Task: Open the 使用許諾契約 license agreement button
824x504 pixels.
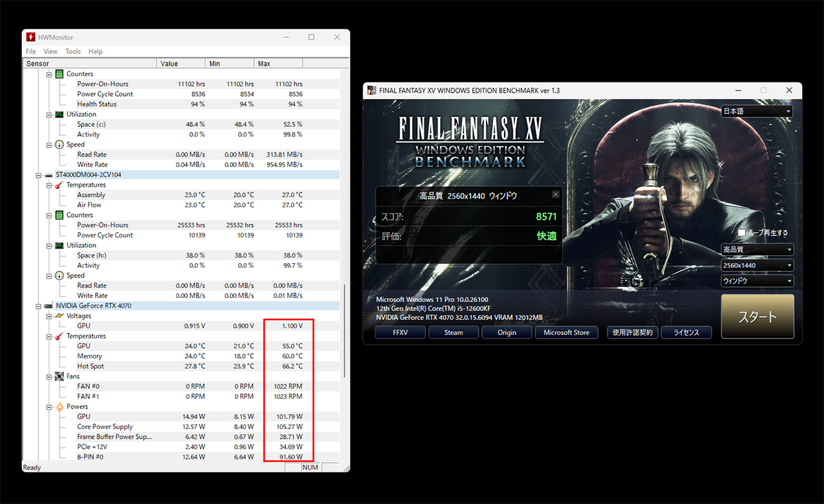Action: coord(633,332)
